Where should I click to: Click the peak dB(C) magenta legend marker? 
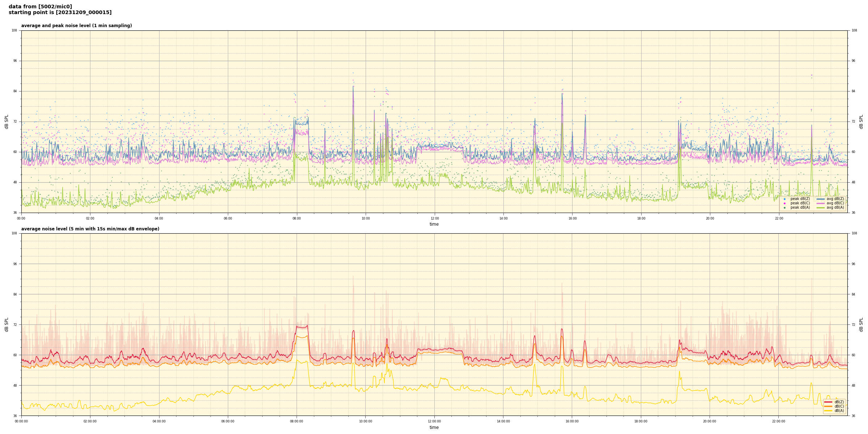(x=784, y=203)
